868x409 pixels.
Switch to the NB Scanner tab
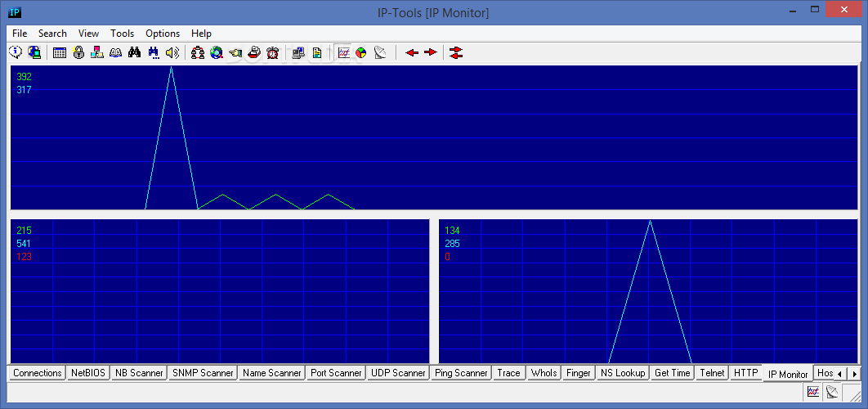[138, 373]
